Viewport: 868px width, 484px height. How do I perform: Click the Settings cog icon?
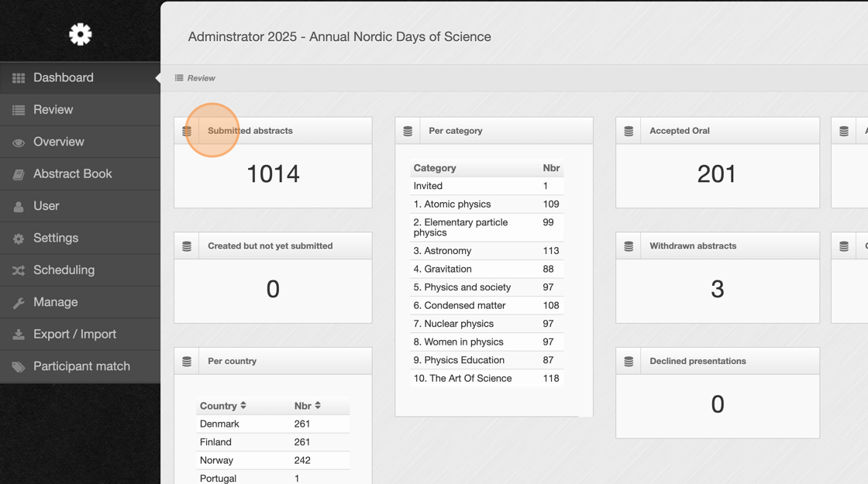(19, 239)
